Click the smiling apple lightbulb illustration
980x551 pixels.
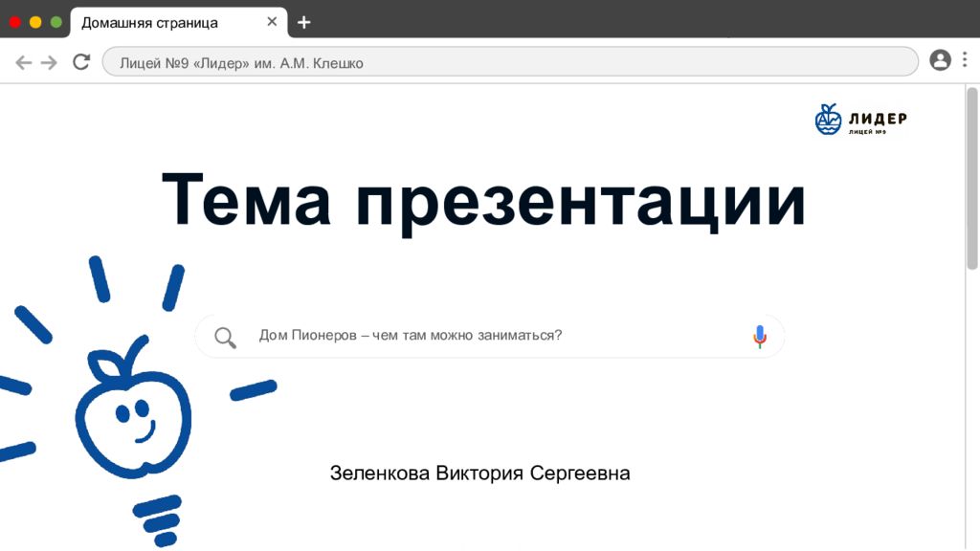pyautogui.click(x=132, y=411)
